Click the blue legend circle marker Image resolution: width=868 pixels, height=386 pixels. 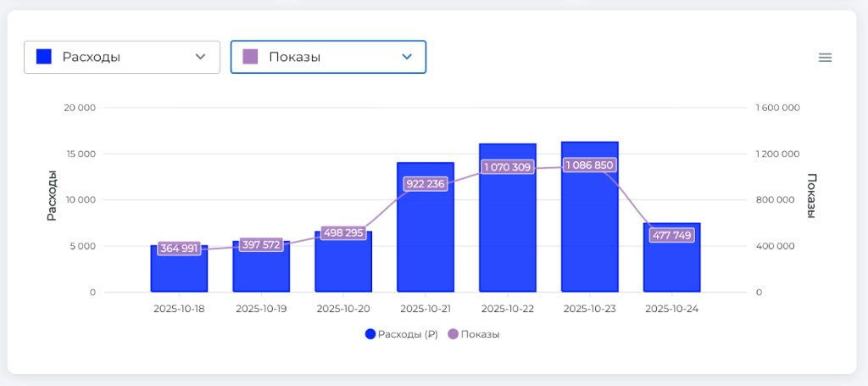pyautogui.click(x=370, y=334)
